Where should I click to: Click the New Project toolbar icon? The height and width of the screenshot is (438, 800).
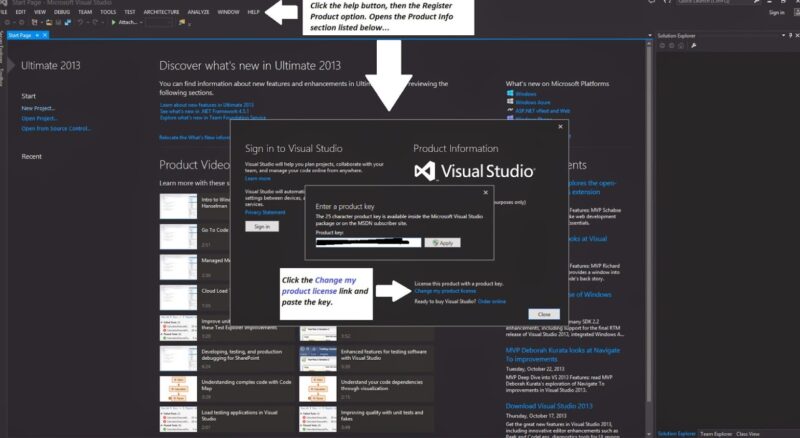click(x=34, y=22)
